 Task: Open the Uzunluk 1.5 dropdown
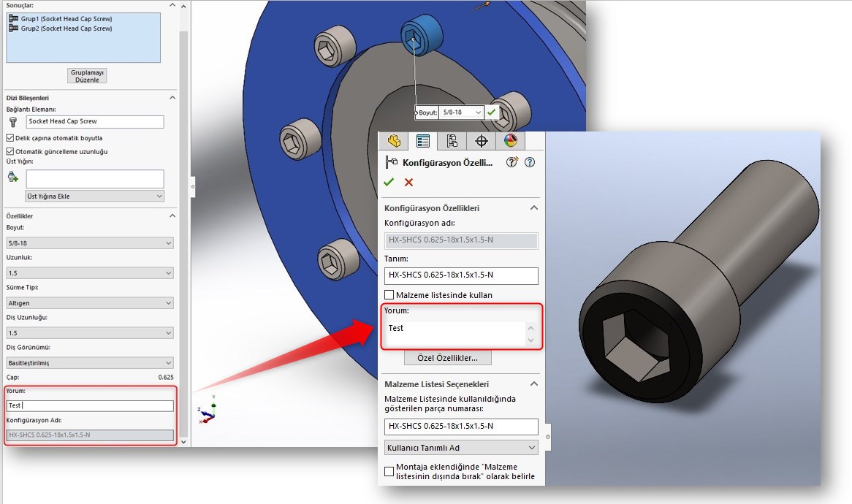(x=90, y=272)
